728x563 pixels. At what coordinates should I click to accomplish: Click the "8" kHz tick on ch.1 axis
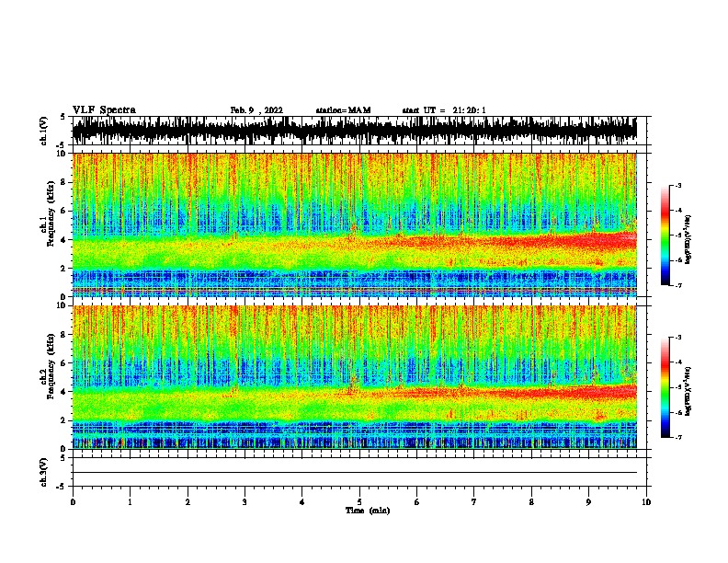(64, 182)
